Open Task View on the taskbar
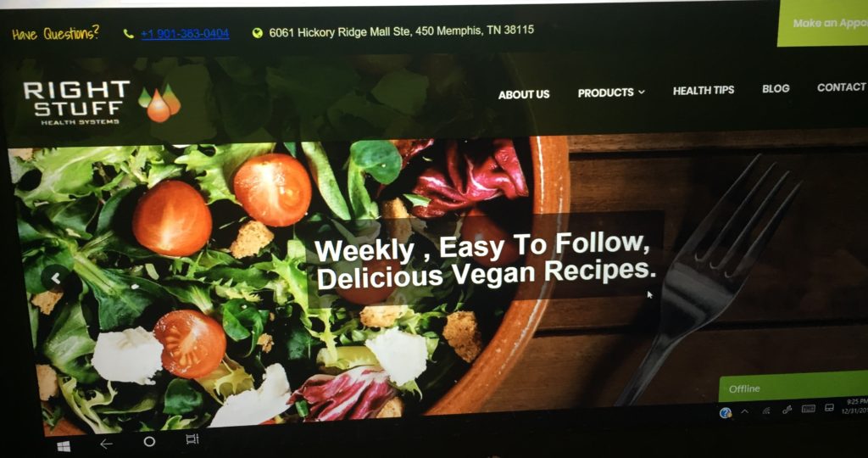 192,439
